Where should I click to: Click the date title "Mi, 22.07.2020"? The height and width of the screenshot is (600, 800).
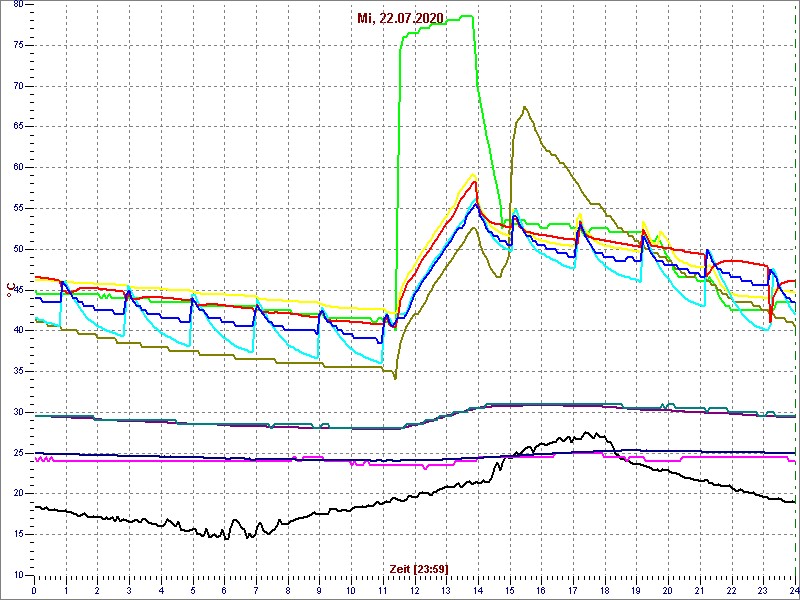point(400,19)
